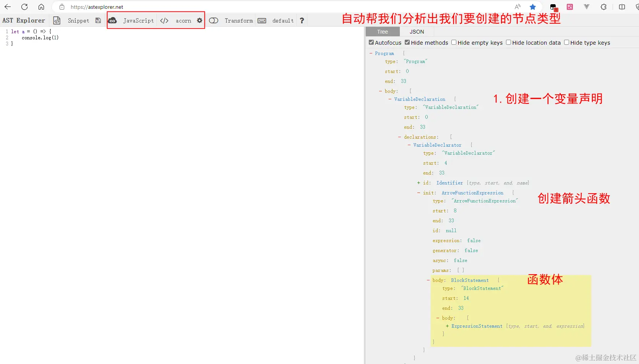Collapse the declarations array
This screenshot has height=364, width=639.
[399, 137]
